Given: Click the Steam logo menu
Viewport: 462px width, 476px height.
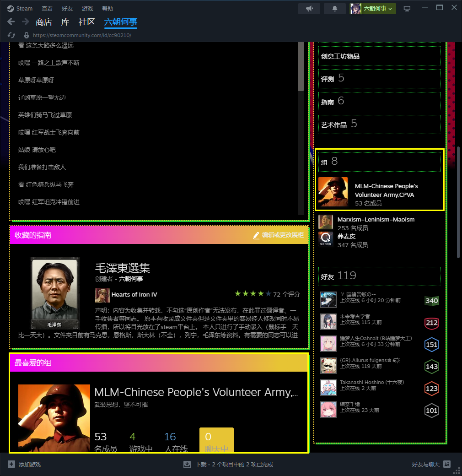Looking at the screenshot, I should (x=11, y=9).
